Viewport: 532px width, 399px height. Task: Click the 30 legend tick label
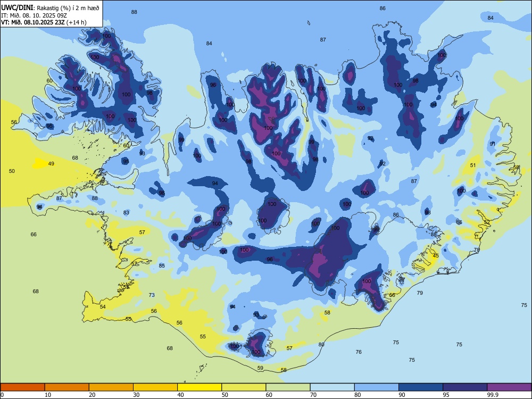point(136,395)
